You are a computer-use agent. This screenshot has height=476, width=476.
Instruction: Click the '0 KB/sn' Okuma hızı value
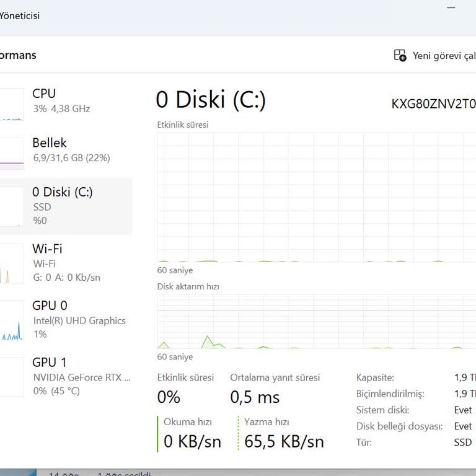pyautogui.click(x=192, y=441)
